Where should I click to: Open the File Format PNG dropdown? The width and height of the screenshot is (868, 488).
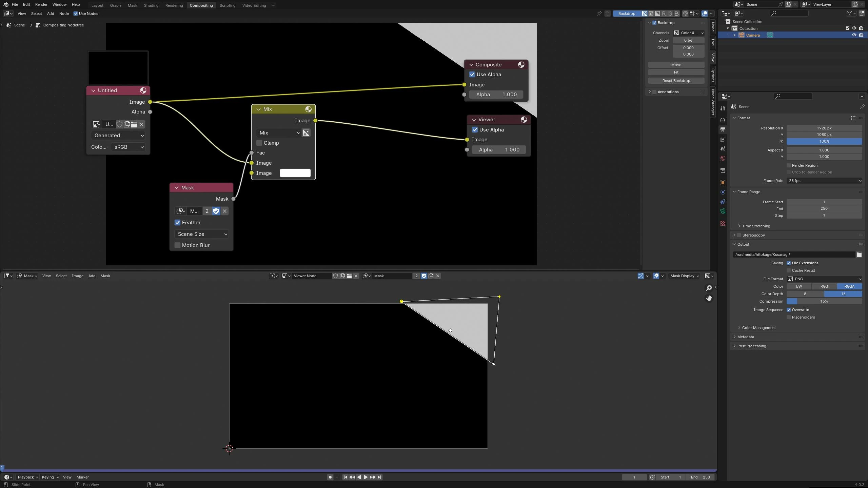pyautogui.click(x=824, y=279)
